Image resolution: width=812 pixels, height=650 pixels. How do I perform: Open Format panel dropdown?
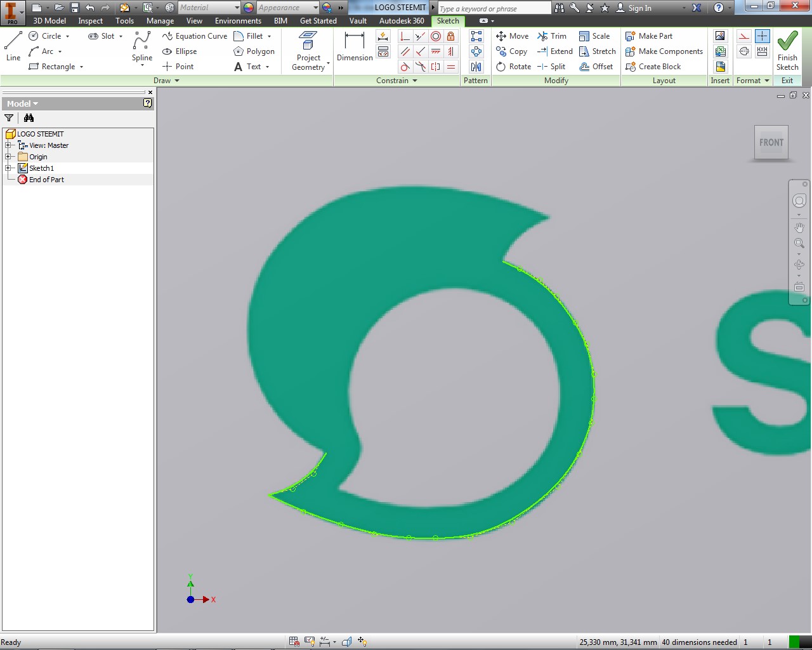click(x=752, y=81)
